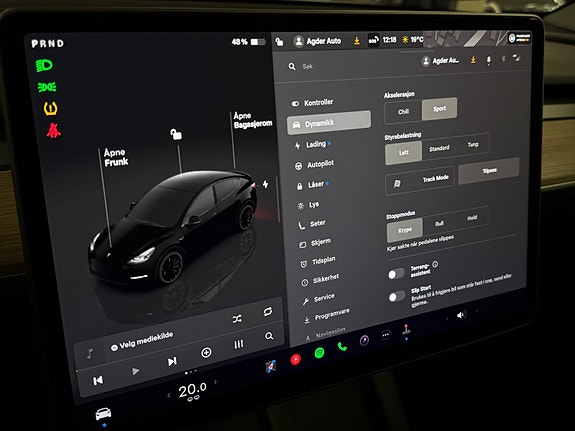Set steering to Tung

(473, 144)
